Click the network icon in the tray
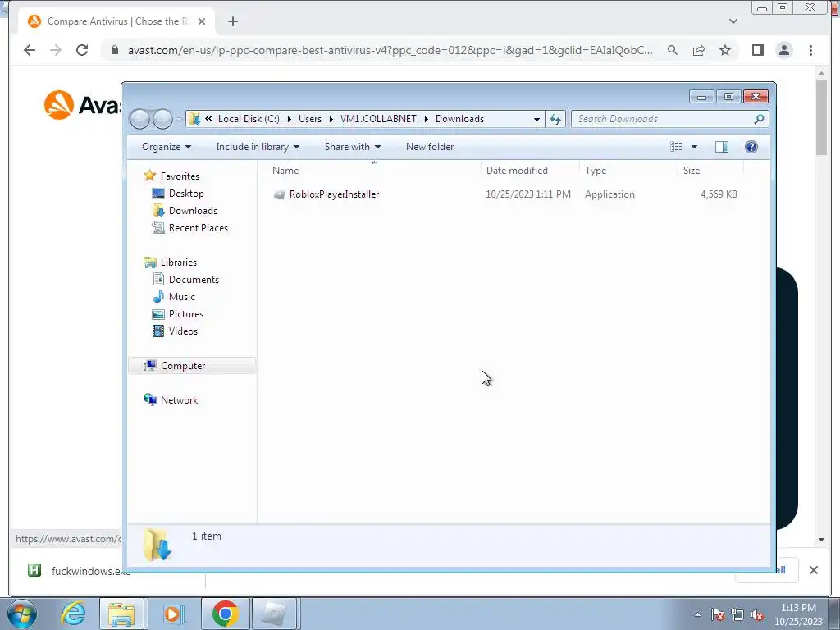Screen dimensions: 840x630 pyautogui.click(x=737, y=615)
